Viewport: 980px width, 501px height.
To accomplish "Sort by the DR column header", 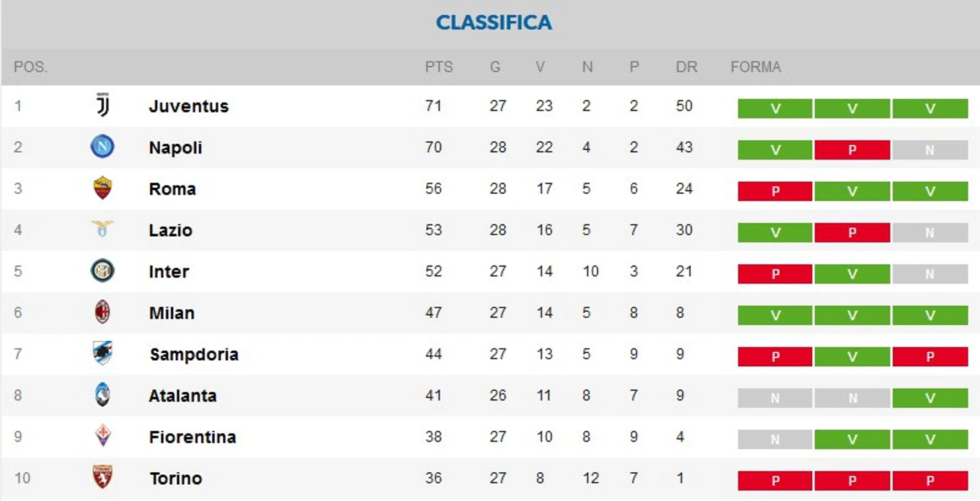I will click(x=687, y=67).
